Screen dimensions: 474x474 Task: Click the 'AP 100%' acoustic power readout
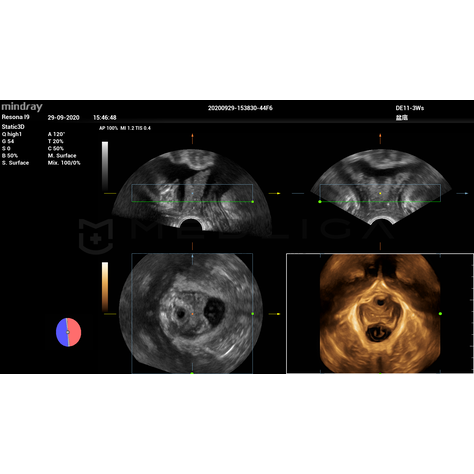click(108, 128)
